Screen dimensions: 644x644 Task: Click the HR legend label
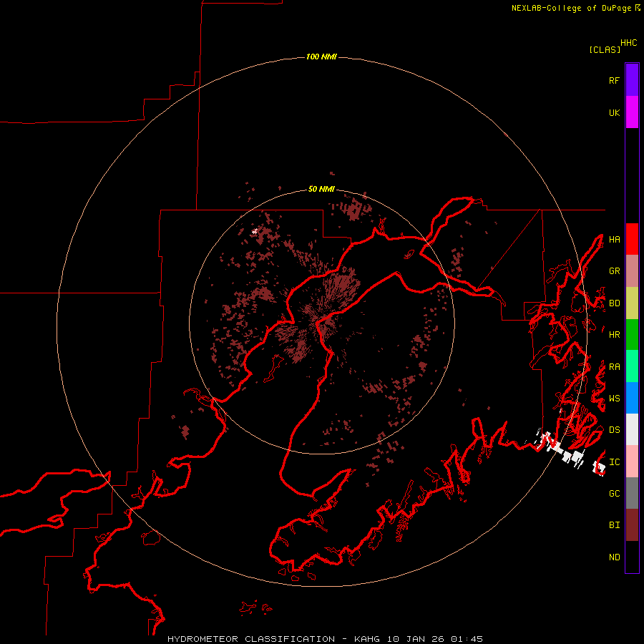pyautogui.click(x=614, y=335)
